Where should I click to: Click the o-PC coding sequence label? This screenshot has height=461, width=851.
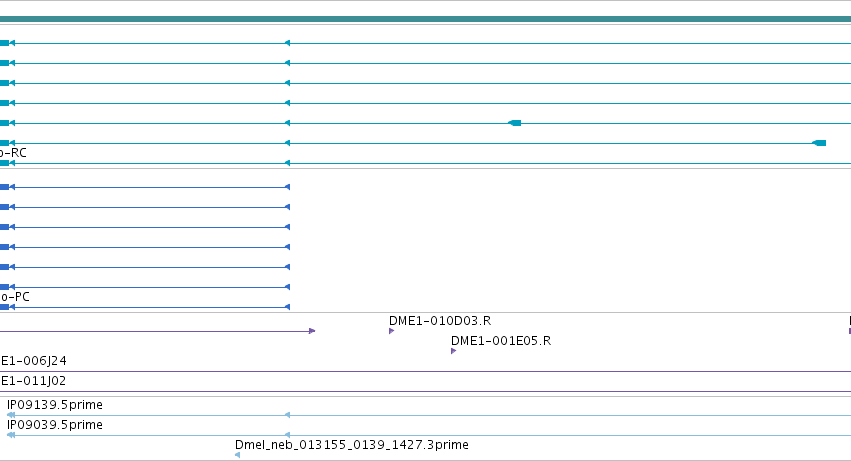(15, 297)
